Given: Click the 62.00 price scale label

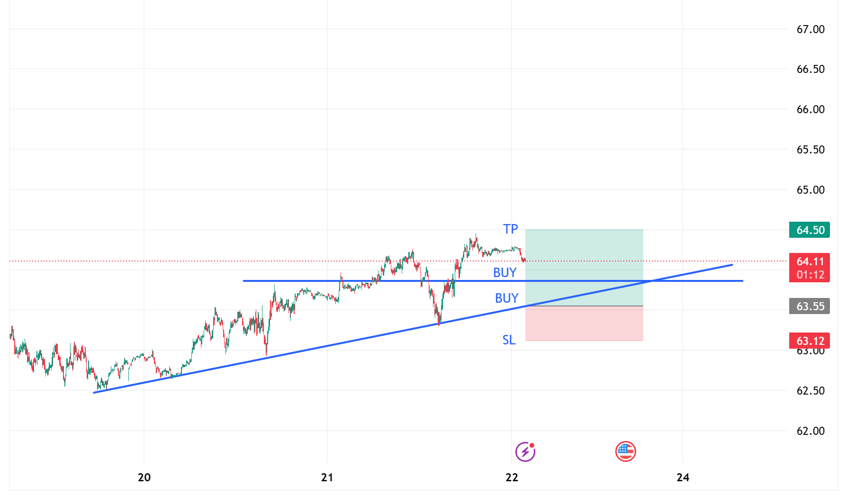Looking at the screenshot, I should tap(811, 431).
